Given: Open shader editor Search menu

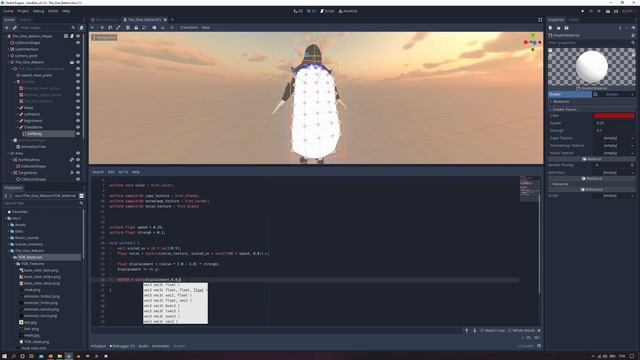Looking at the screenshot, I should pos(98,172).
